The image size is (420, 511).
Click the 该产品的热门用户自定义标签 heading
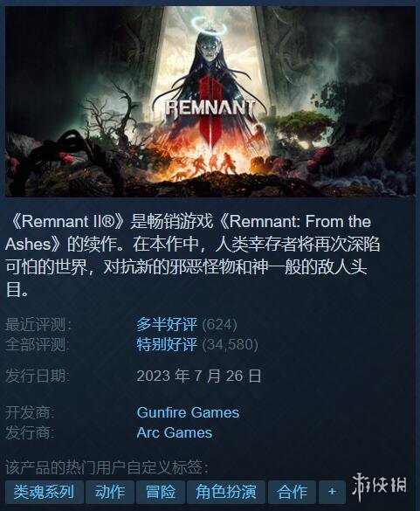(107, 467)
